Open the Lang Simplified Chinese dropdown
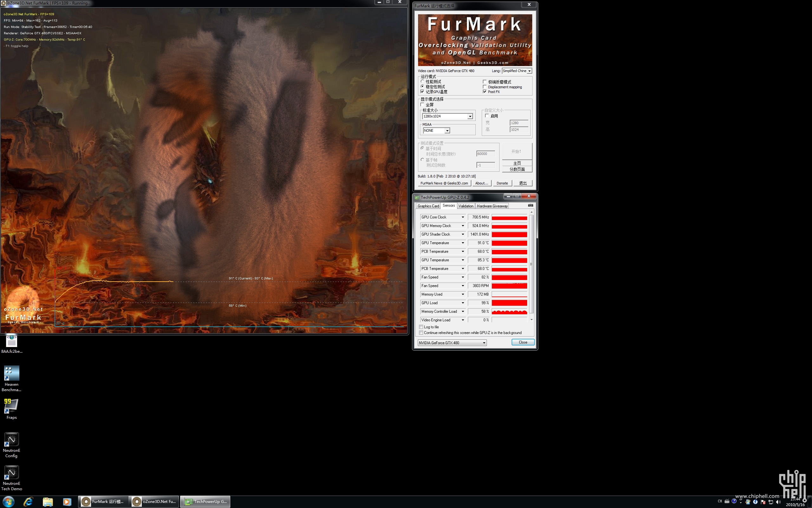The height and width of the screenshot is (508, 812). coord(517,71)
